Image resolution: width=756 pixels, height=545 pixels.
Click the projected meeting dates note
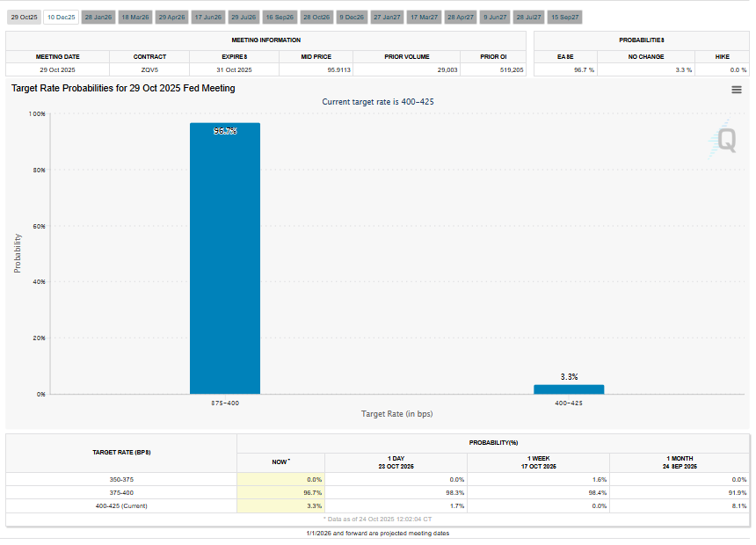pyautogui.click(x=377, y=533)
